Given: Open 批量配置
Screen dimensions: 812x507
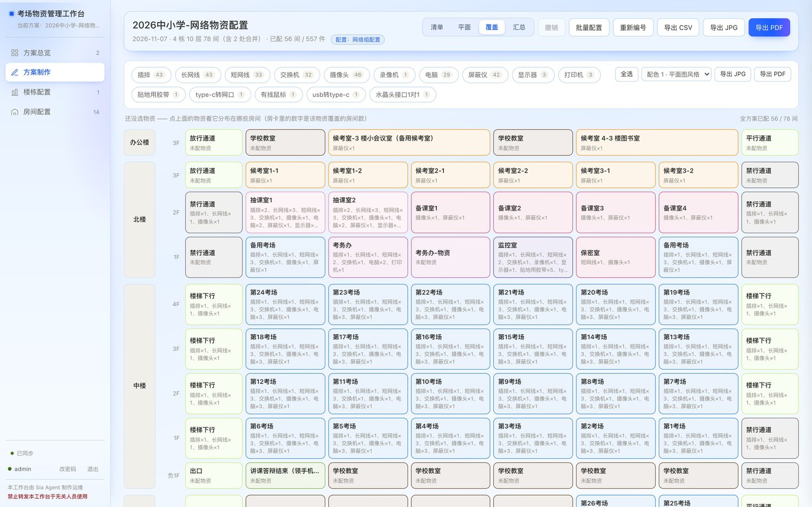Looking at the screenshot, I should [589, 28].
